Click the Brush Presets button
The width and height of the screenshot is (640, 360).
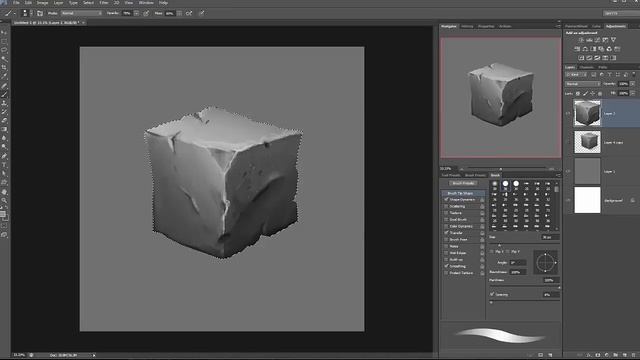pos(463,183)
